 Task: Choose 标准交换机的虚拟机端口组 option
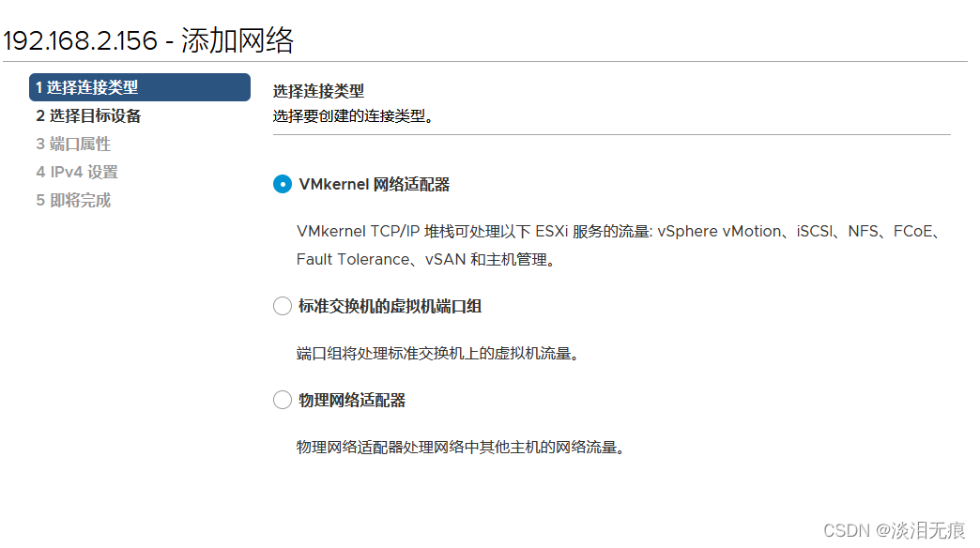point(283,306)
